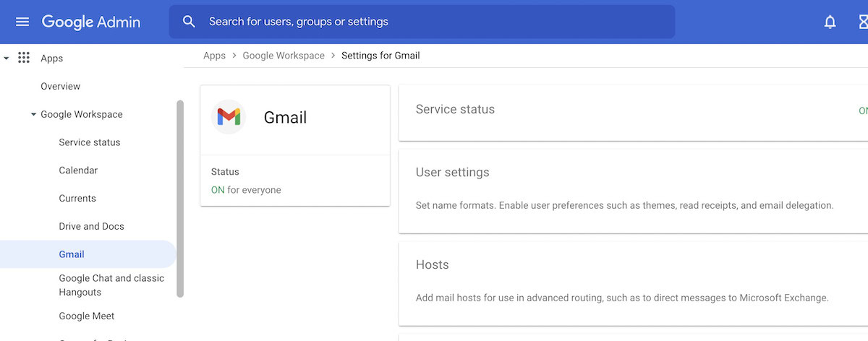This screenshot has height=341, width=868.
Task: Go to Overview in sidebar
Action: (61, 86)
